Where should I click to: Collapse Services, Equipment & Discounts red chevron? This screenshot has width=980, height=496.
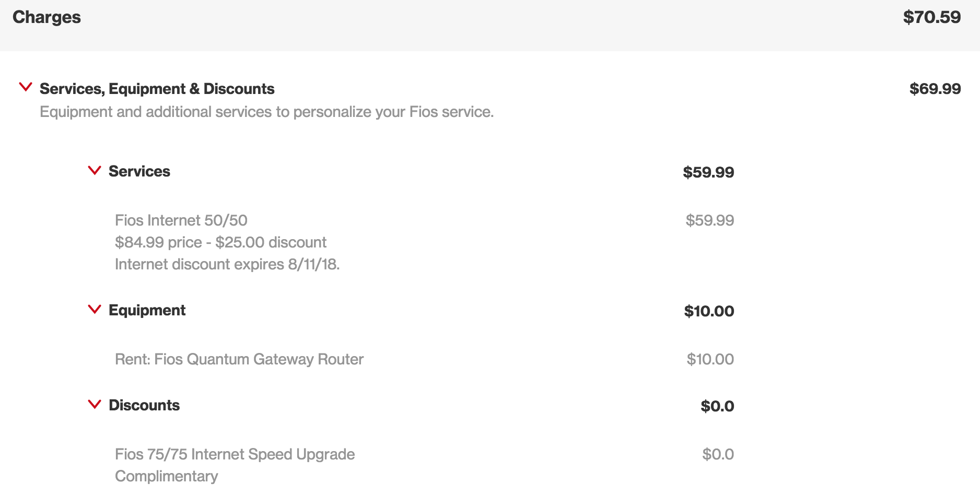coord(26,87)
